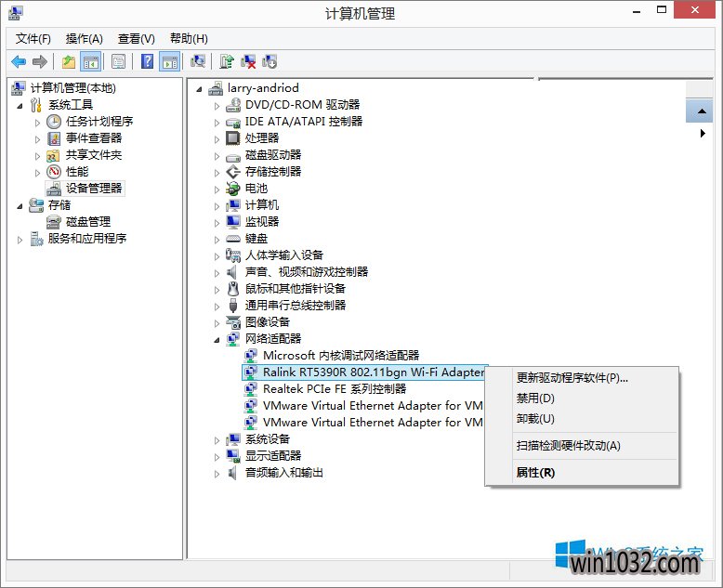Expand the 显示适配器 category
This screenshot has width=723, height=588.
point(217,456)
